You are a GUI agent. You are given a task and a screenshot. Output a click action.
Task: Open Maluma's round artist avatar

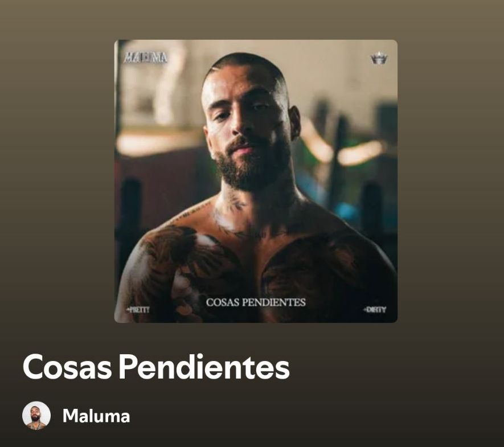[x=36, y=416]
